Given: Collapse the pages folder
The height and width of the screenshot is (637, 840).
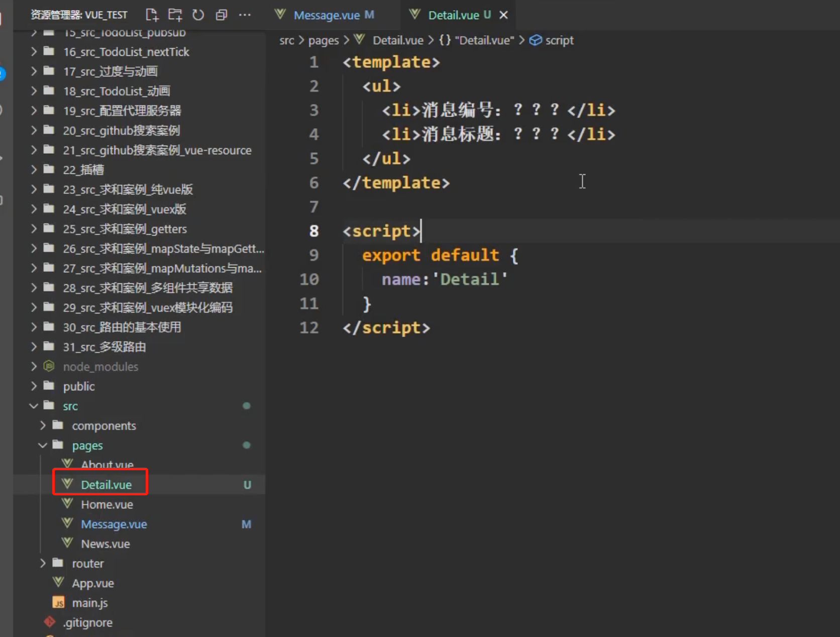Looking at the screenshot, I should (x=139, y=446).
